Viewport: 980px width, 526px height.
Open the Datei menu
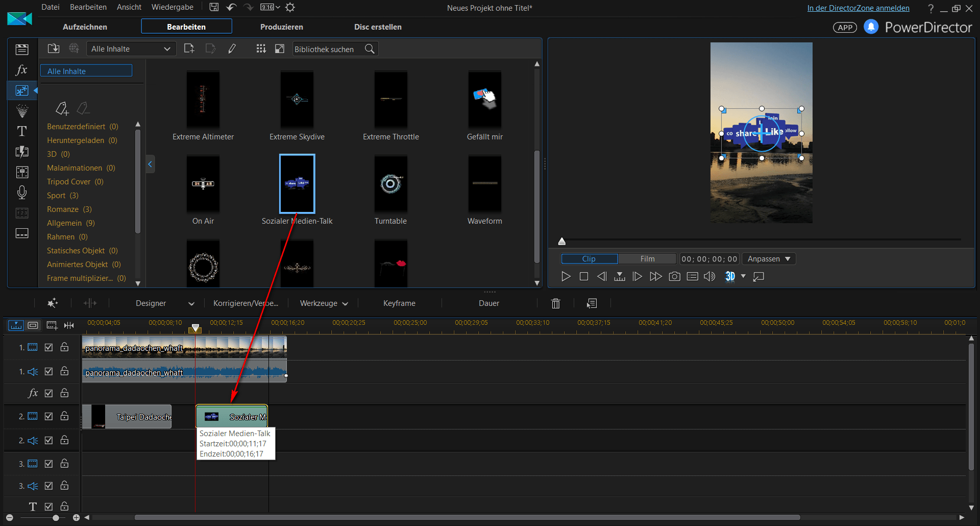coord(51,7)
